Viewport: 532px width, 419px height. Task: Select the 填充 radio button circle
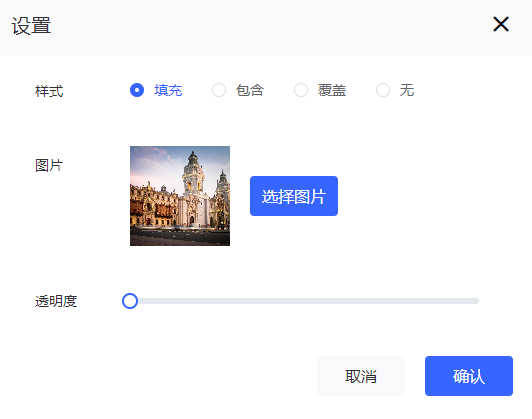[x=137, y=90]
